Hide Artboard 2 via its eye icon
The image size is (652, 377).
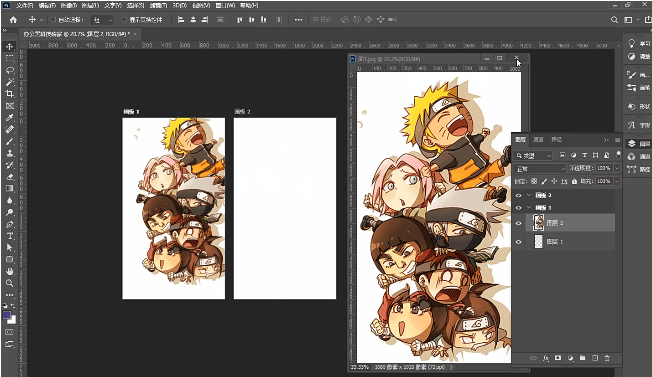click(x=519, y=195)
